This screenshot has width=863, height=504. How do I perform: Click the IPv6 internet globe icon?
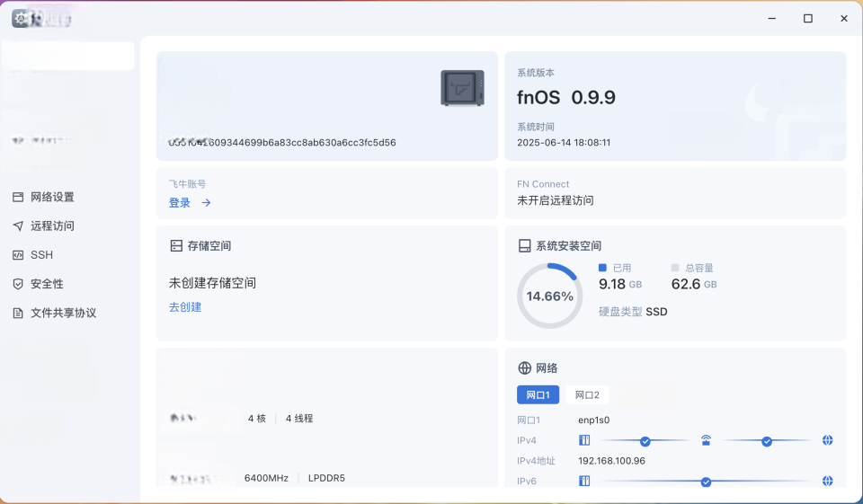point(827,481)
